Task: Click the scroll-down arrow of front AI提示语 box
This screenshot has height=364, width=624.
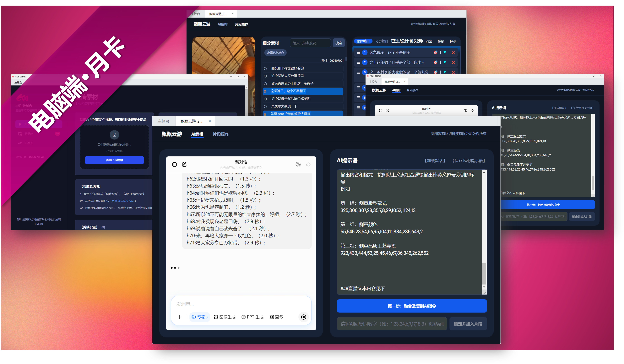Action: coord(484,287)
